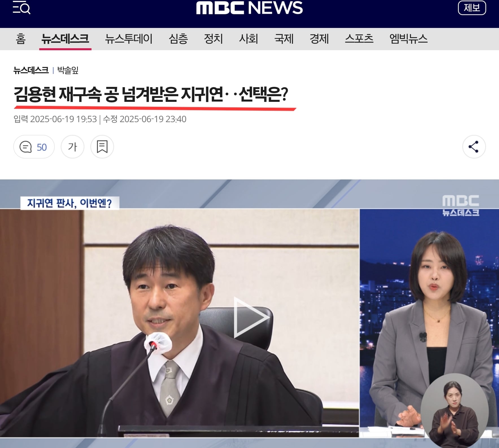Open reporter 박솔잎 profile link
The width and height of the screenshot is (499, 448).
coord(68,70)
